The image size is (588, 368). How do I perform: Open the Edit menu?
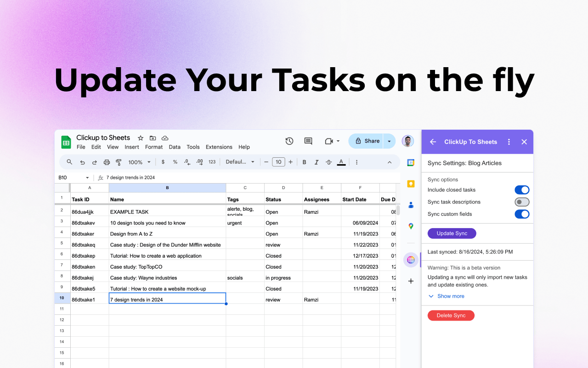96,147
